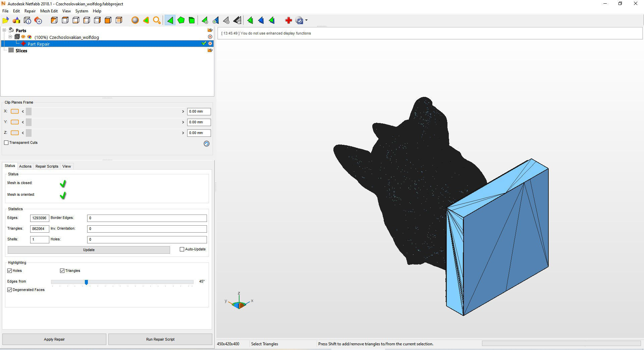Switch to the Repair Scripts tab
The height and width of the screenshot is (350, 644).
click(x=47, y=166)
